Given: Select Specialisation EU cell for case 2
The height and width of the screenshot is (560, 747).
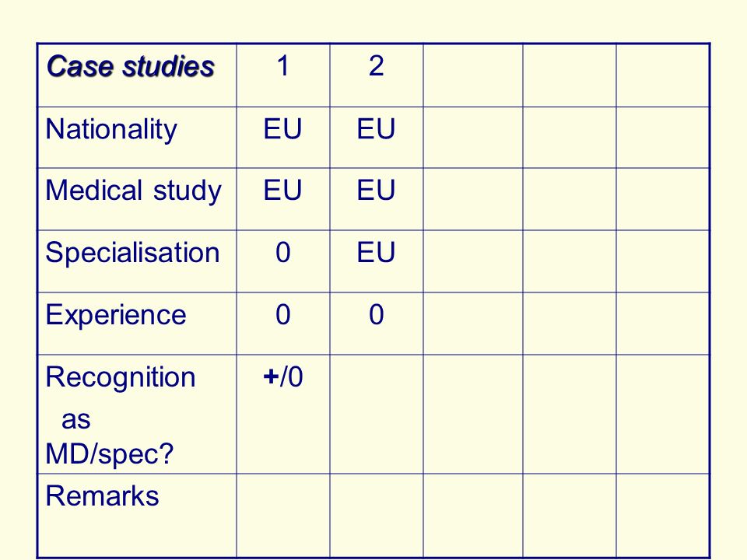Looking at the screenshot, I should (x=377, y=261).
